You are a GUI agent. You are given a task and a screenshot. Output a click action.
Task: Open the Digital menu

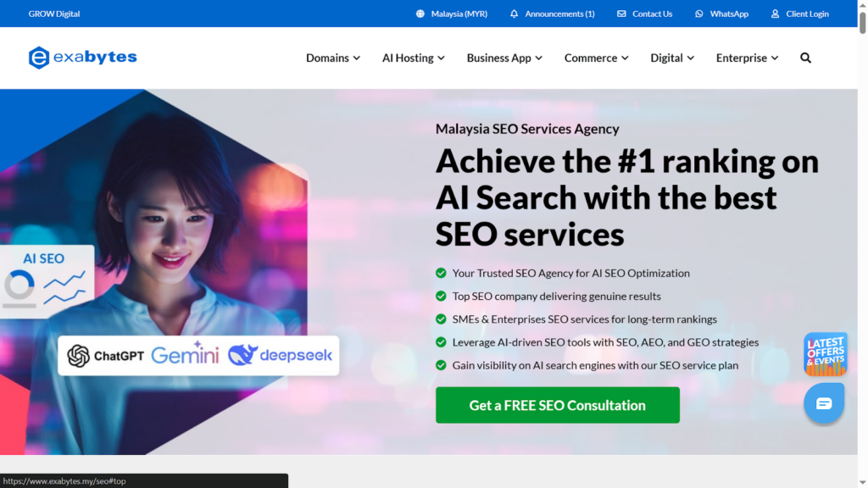671,58
